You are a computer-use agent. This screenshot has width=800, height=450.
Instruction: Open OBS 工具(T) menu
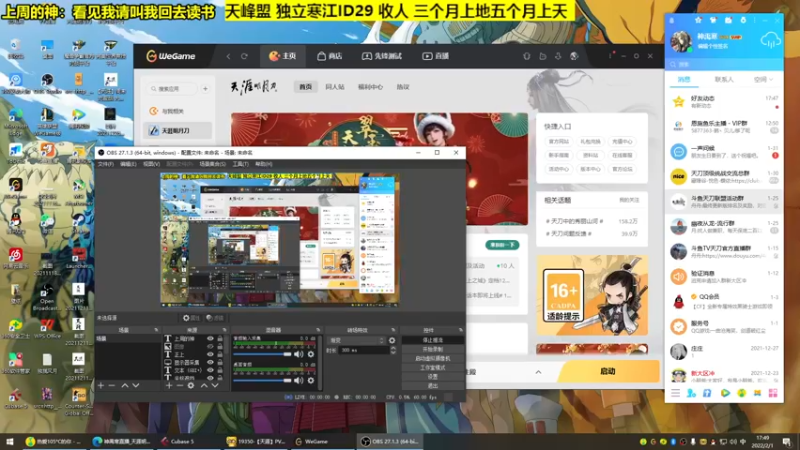(x=240, y=164)
